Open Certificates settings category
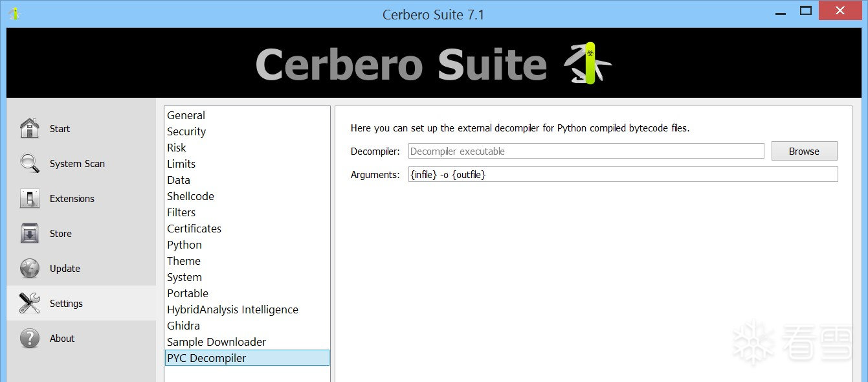The image size is (868, 382). [247, 229]
